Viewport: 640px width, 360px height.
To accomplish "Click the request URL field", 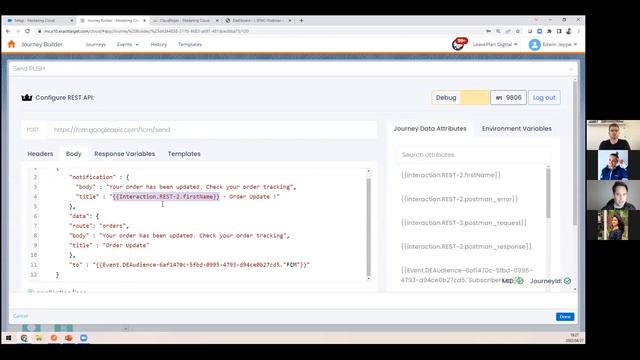I will point(212,130).
